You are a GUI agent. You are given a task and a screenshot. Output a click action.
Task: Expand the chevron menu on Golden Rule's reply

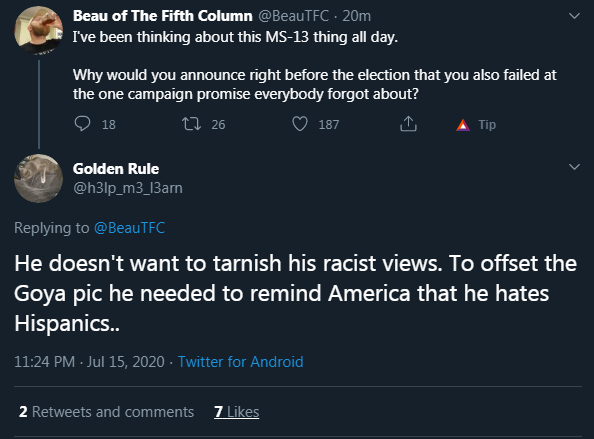574,167
